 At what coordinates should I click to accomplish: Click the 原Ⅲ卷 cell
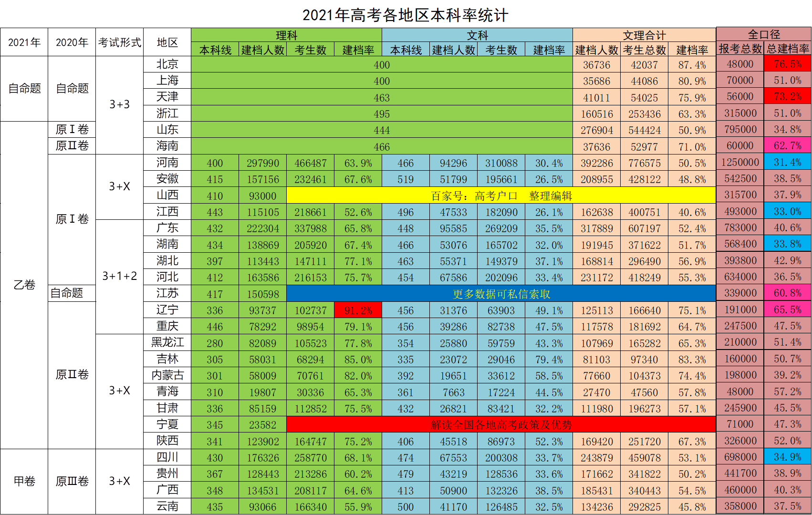pyautogui.click(x=72, y=482)
